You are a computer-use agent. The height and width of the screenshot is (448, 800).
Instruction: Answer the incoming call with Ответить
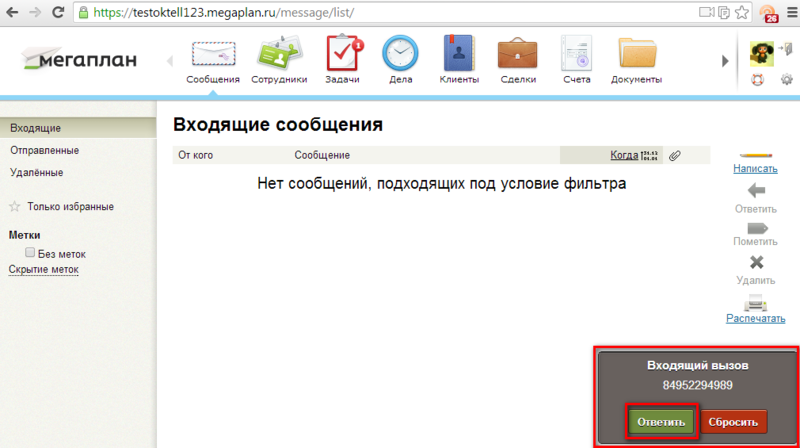point(661,422)
